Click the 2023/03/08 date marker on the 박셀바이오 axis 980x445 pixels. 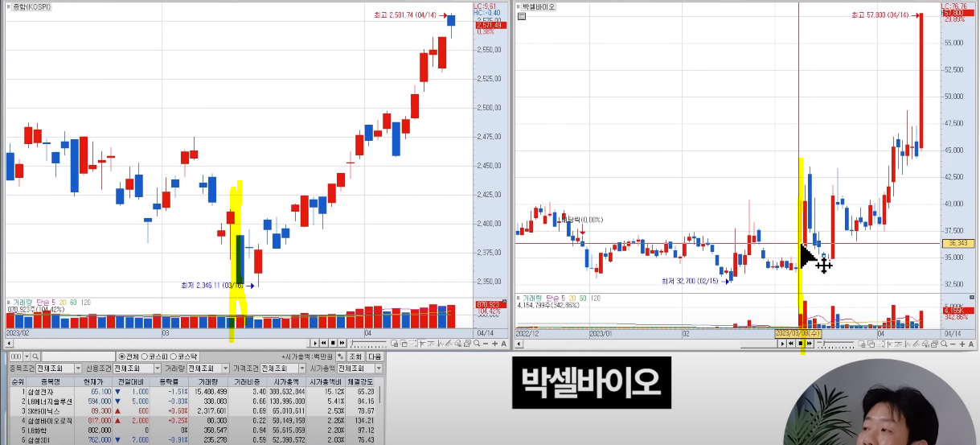(798, 333)
